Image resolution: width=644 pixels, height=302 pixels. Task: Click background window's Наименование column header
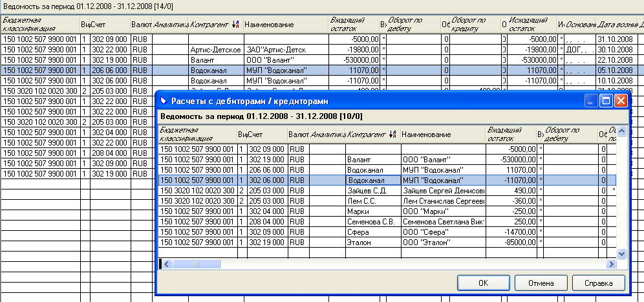[x=286, y=24]
